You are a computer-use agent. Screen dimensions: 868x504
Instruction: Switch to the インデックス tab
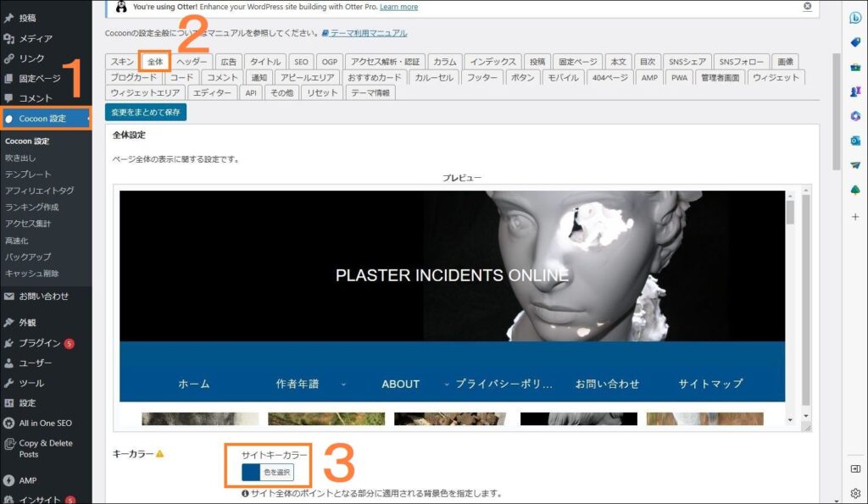click(492, 61)
